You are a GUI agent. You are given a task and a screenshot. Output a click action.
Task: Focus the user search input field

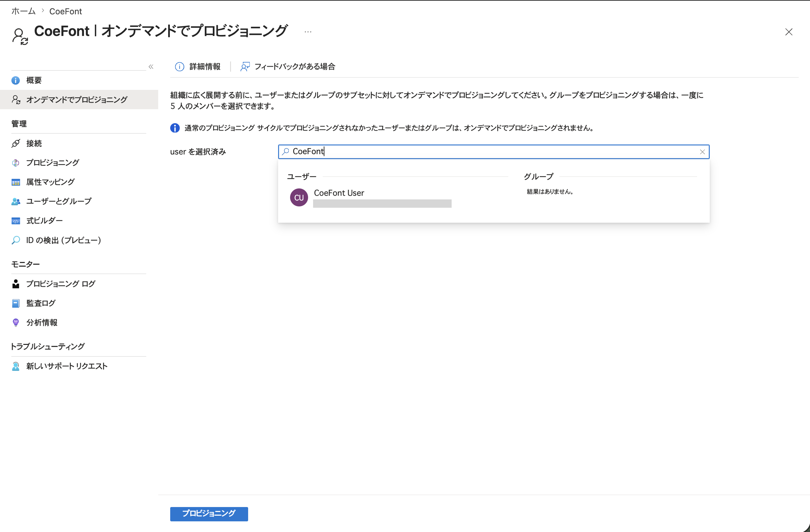[494, 152]
